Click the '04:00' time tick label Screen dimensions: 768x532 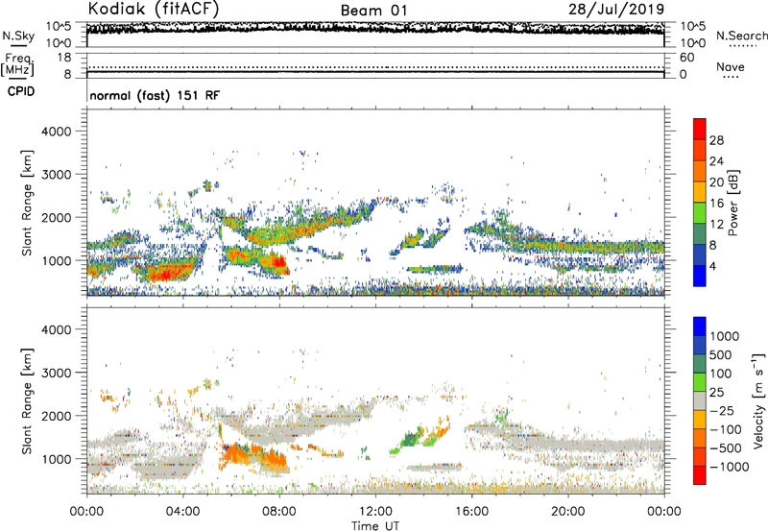(x=183, y=512)
